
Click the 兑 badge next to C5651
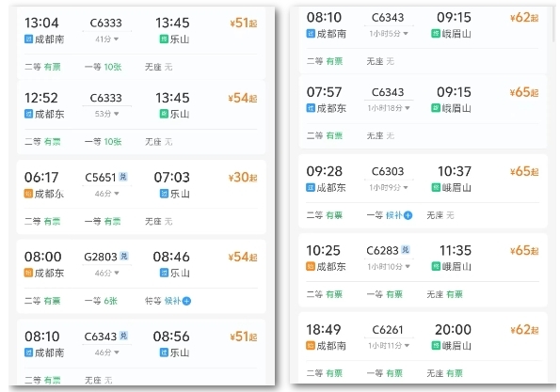pyautogui.click(x=123, y=177)
